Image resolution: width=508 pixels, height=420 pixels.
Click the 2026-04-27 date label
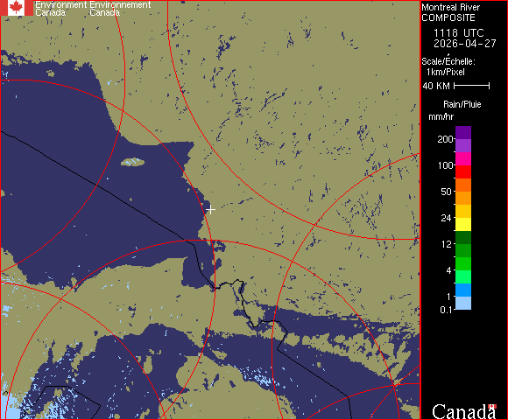tap(465, 44)
